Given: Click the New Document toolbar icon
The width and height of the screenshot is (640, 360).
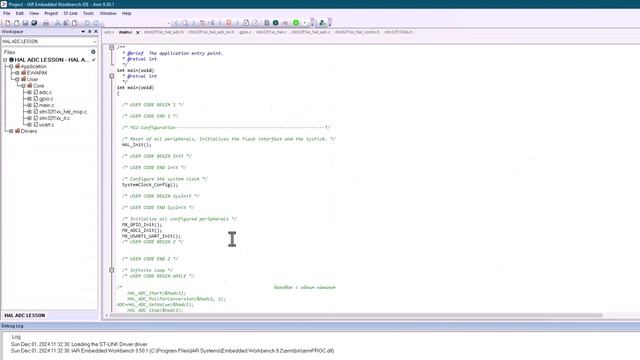Looking at the screenshot, I should 8,23.
